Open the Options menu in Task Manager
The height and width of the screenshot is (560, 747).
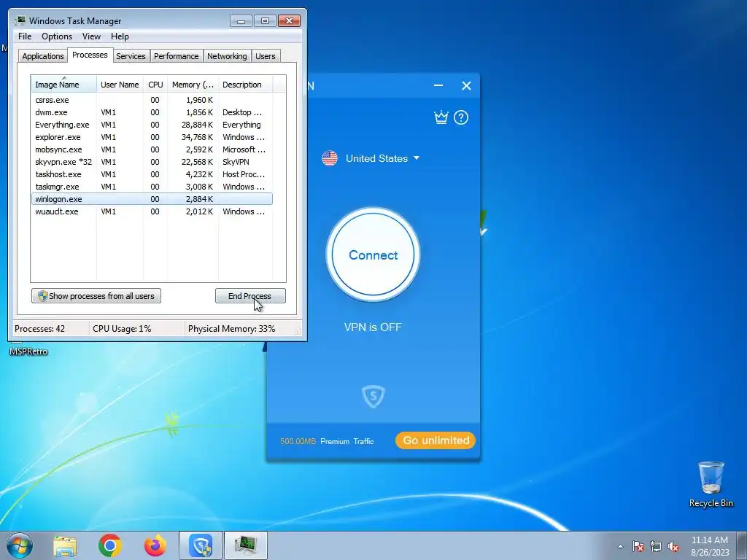click(57, 36)
